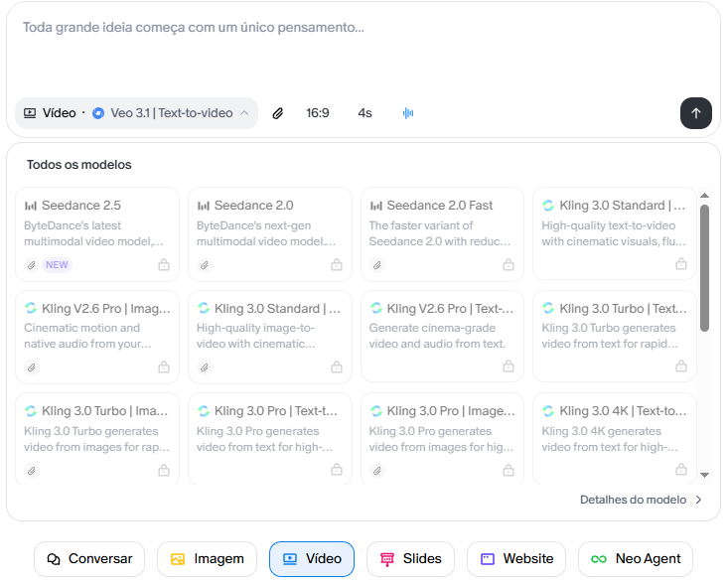Click attachment icon on Kling 3.0 Pro Image card
Image resolution: width=728 pixels, height=583 pixels.
pyautogui.click(x=377, y=471)
